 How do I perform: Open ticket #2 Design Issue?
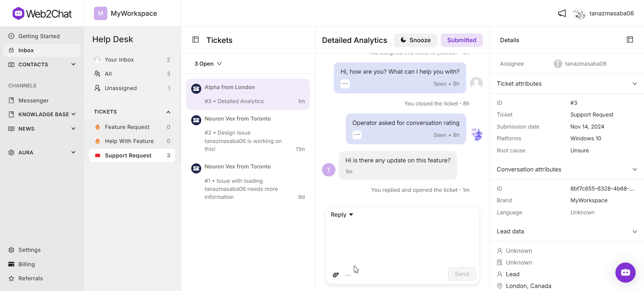click(x=248, y=134)
